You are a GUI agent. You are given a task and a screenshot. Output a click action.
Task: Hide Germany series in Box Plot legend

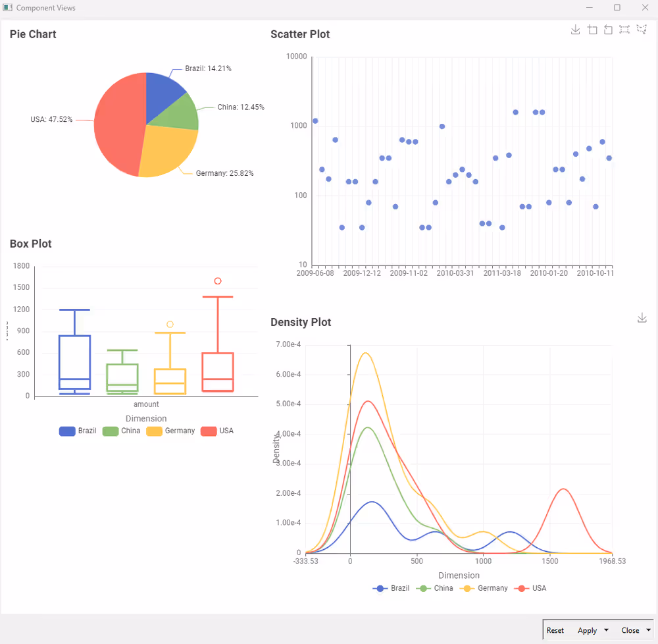click(x=171, y=431)
